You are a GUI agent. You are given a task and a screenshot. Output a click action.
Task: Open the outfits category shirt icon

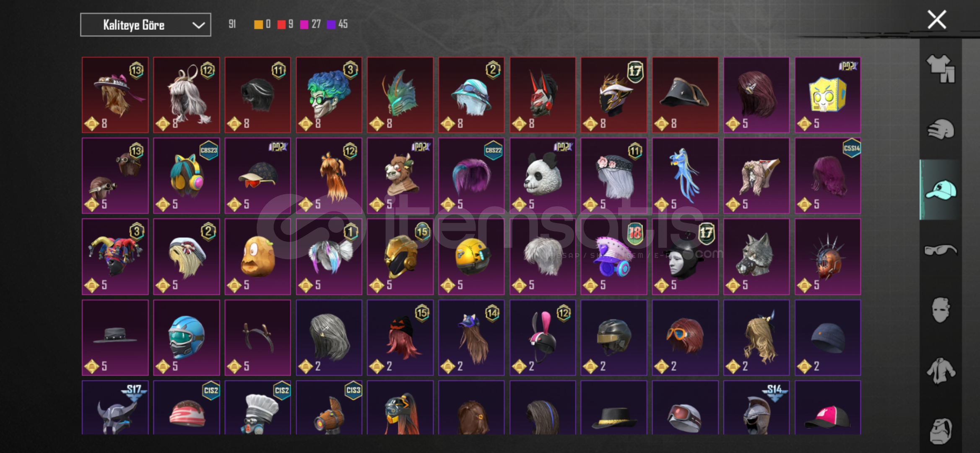[x=941, y=69]
